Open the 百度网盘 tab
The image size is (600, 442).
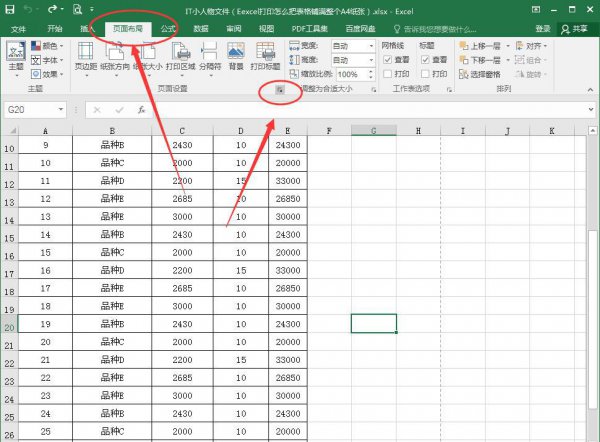click(360, 29)
